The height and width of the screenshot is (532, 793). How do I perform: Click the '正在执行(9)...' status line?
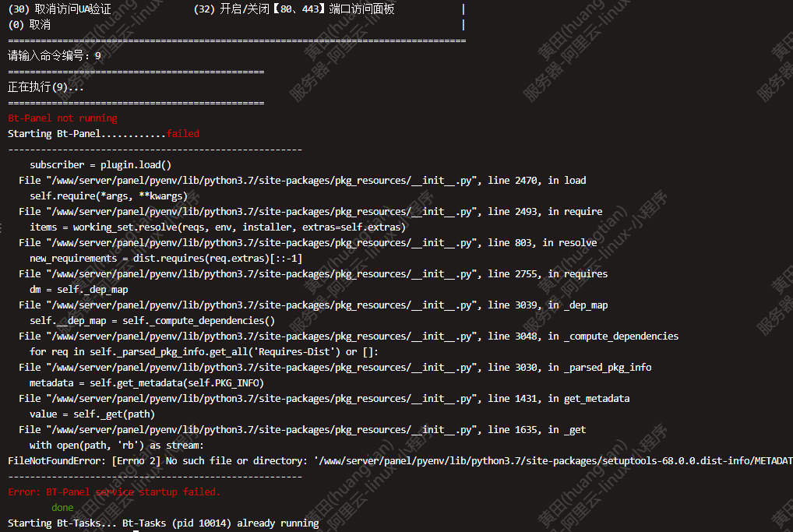click(46, 87)
